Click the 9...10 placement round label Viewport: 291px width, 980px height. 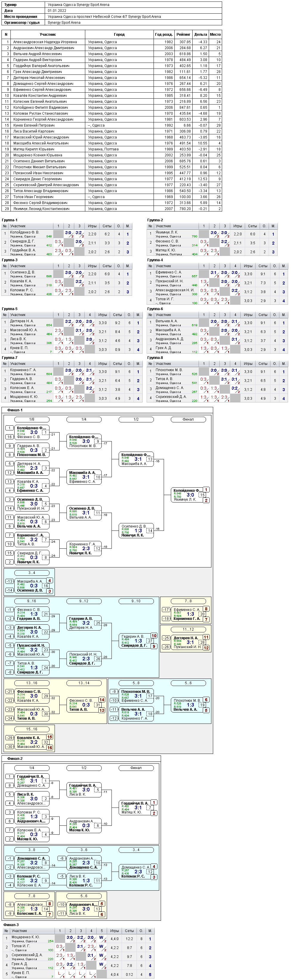136,601
